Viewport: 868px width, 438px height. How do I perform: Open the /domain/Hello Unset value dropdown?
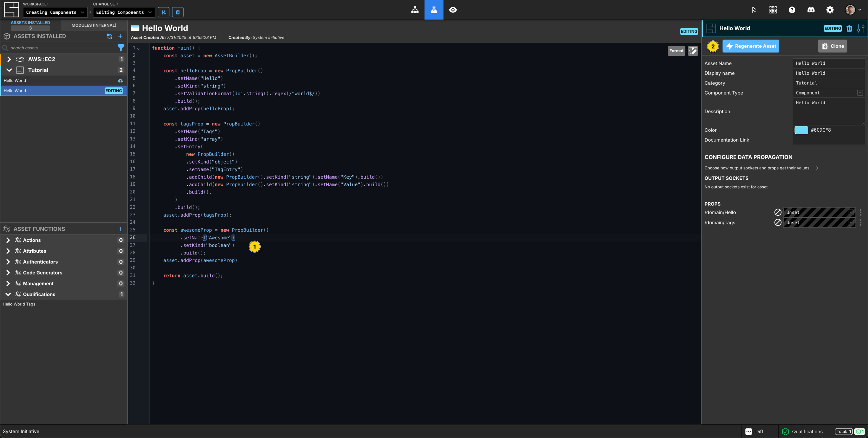click(x=819, y=212)
